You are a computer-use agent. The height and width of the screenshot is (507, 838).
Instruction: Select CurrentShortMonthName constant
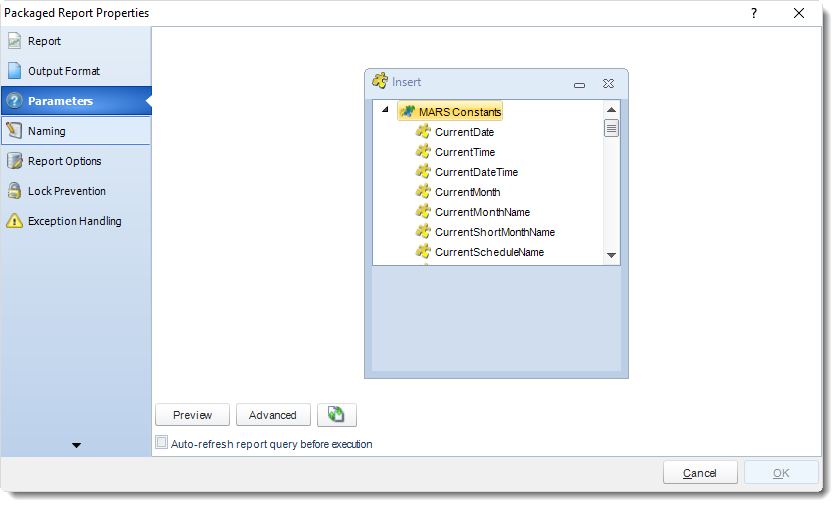[x=495, y=232]
